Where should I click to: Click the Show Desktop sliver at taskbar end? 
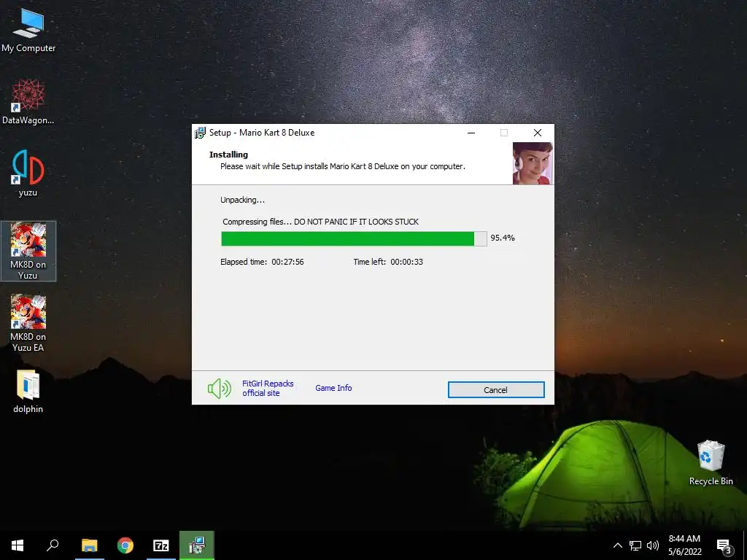point(745,545)
